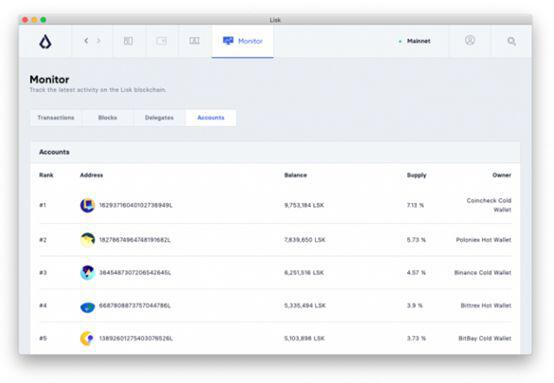Open the Voting icon in top bar
Image resolution: width=554 pixels, height=383 pixels.
point(194,41)
